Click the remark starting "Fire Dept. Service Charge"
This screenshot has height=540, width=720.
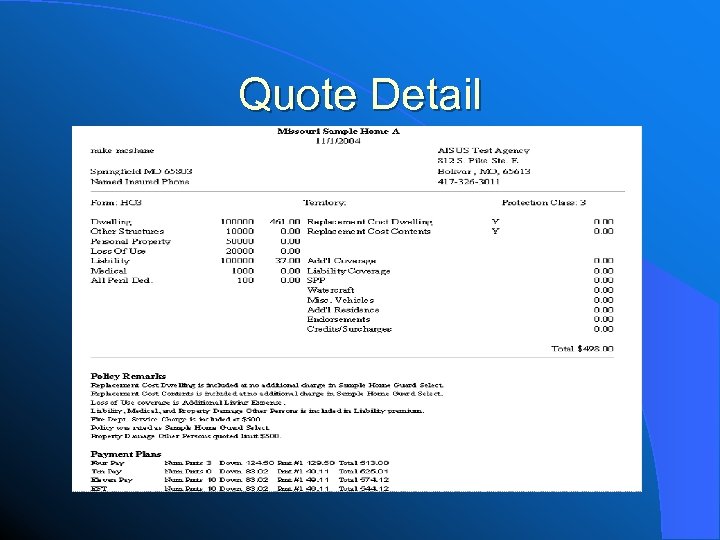click(x=175, y=419)
